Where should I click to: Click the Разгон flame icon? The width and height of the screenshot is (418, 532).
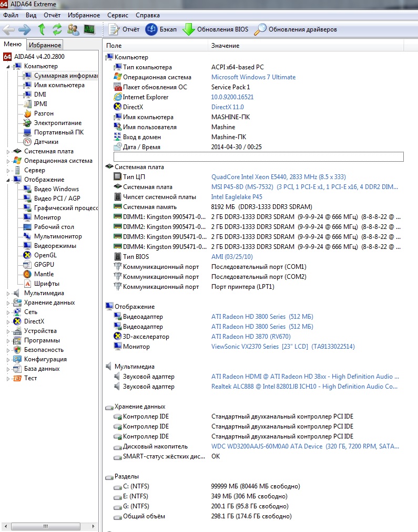click(27, 113)
